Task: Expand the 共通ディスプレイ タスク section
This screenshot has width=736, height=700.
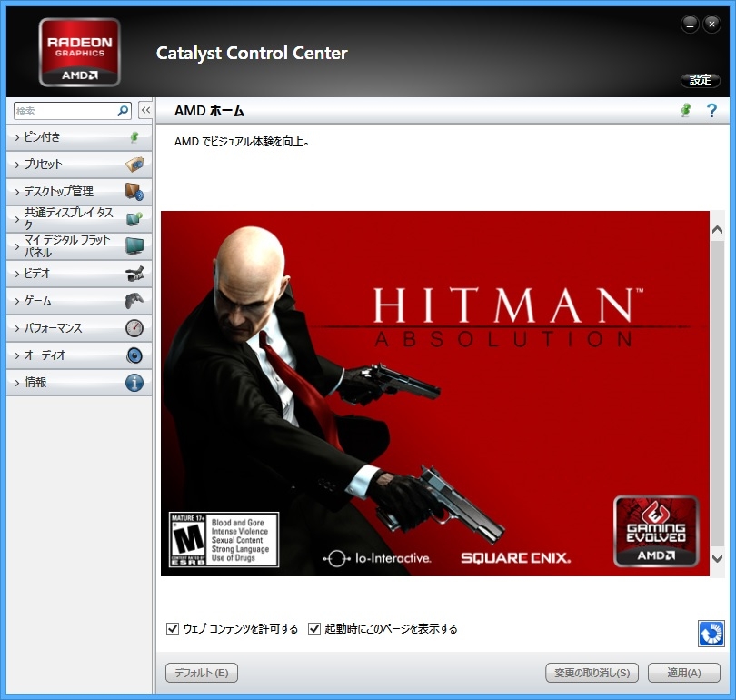Action: tap(79, 219)
